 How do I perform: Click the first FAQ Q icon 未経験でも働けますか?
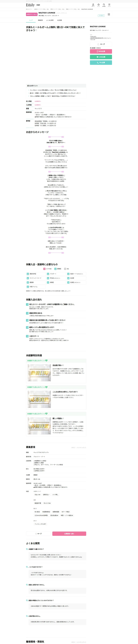(27, 549)
